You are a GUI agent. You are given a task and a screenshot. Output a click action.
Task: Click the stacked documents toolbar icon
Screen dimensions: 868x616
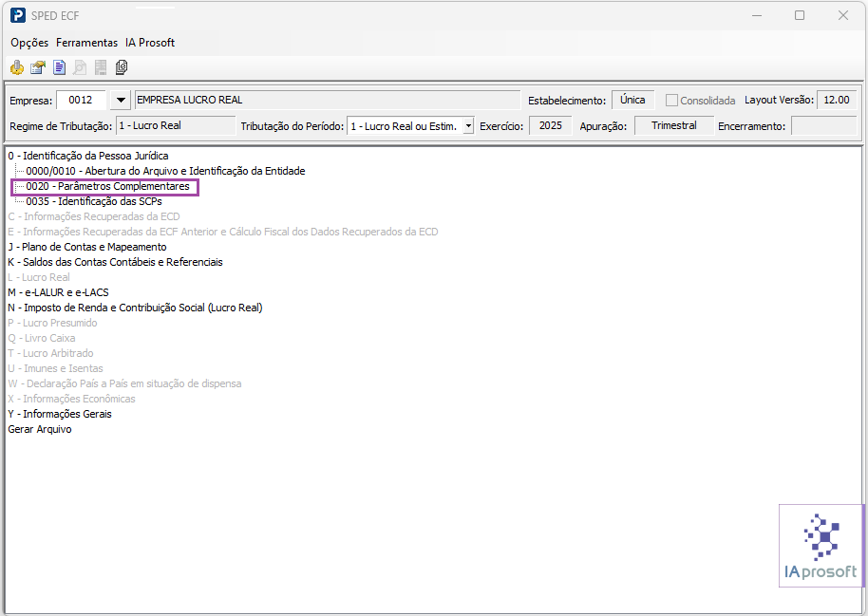[x=122, y=67]
